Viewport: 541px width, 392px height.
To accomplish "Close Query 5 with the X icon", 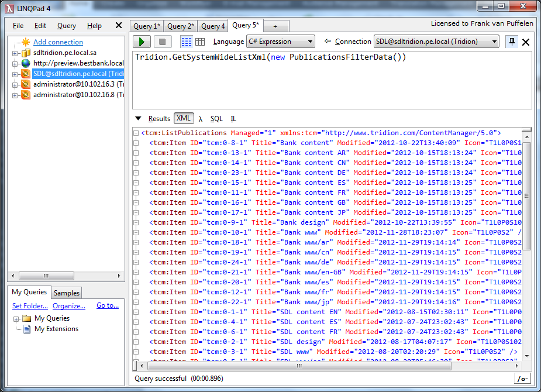I will pos(525,42).
